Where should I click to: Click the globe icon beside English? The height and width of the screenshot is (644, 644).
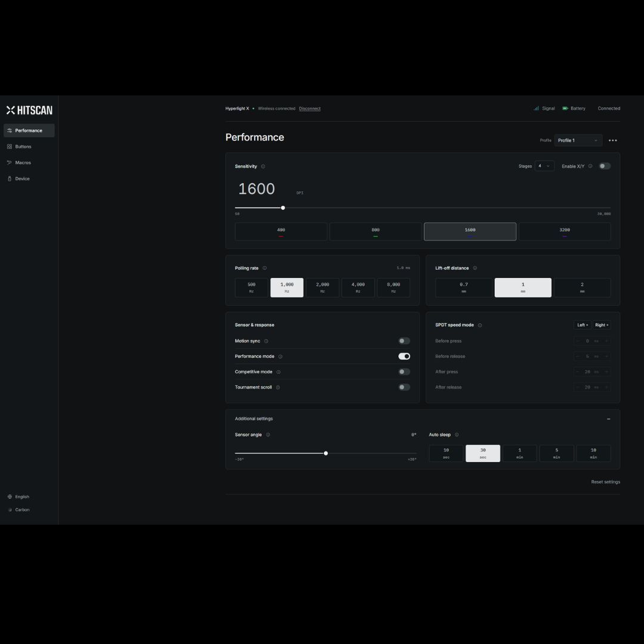click(x=10, y=497)
